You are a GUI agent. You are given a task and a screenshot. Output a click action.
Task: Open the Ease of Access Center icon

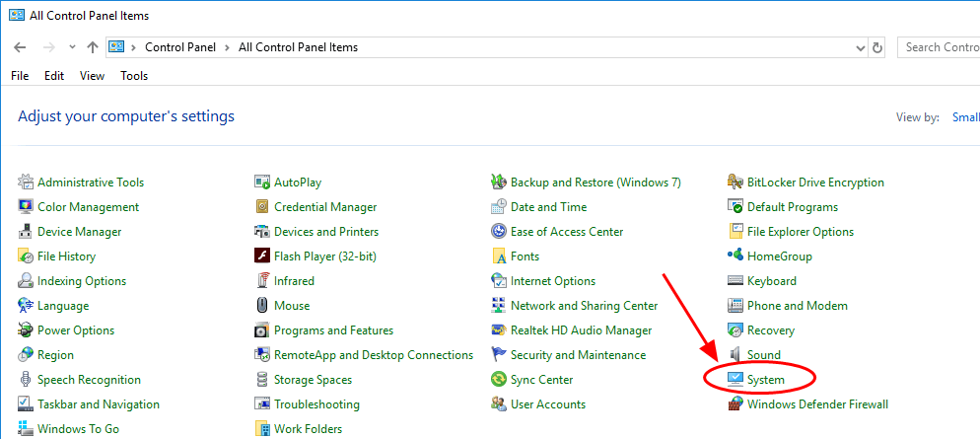pos(499,232)
